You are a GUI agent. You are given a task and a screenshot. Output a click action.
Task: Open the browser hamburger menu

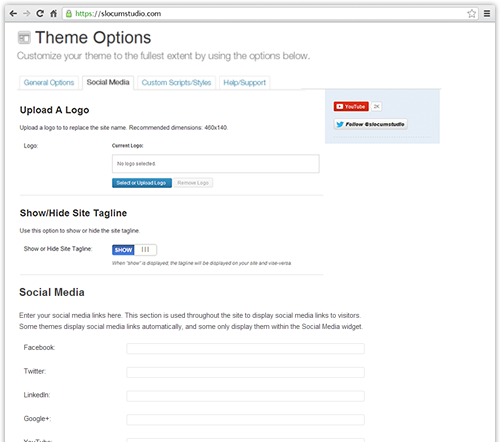click(x=487, y=14)
